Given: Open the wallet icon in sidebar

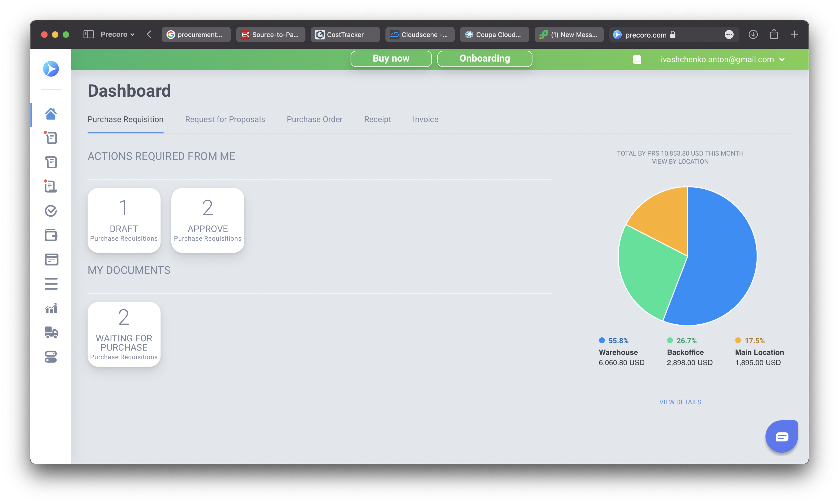Looking at the screenshot, I should coord(51,235).
